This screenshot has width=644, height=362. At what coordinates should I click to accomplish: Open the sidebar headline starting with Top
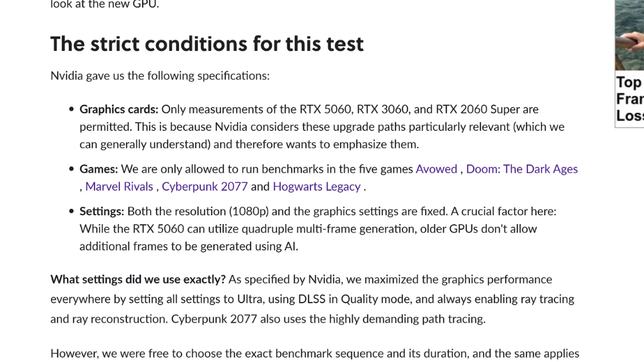click(x=630, y=99)
